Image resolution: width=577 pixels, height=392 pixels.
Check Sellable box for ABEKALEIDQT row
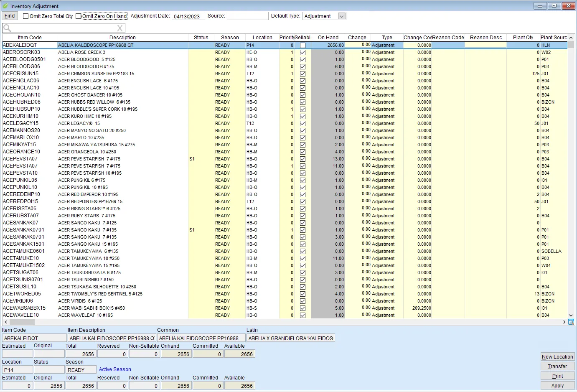[x=302, y=45]
